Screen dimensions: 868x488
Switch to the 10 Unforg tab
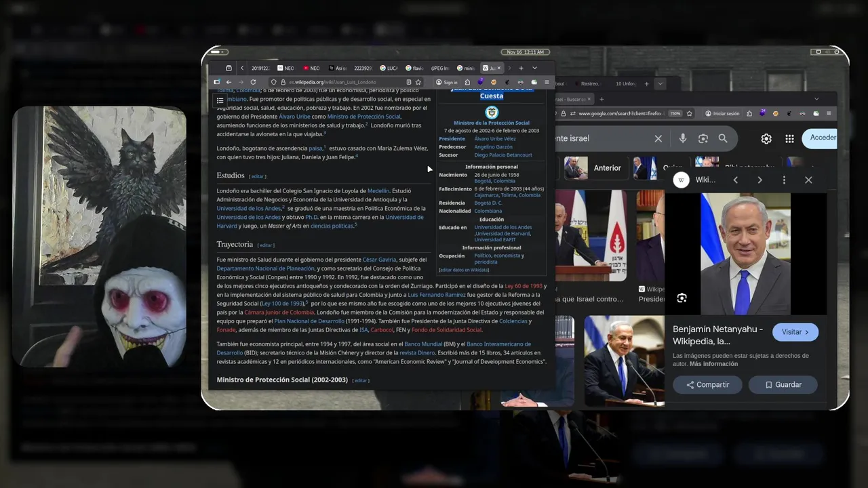(625, 83)
